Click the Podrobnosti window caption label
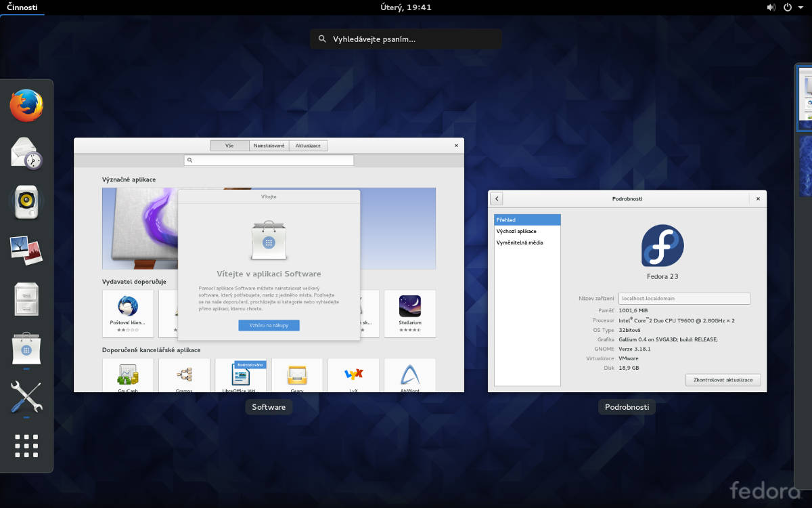 pos(627,407)
